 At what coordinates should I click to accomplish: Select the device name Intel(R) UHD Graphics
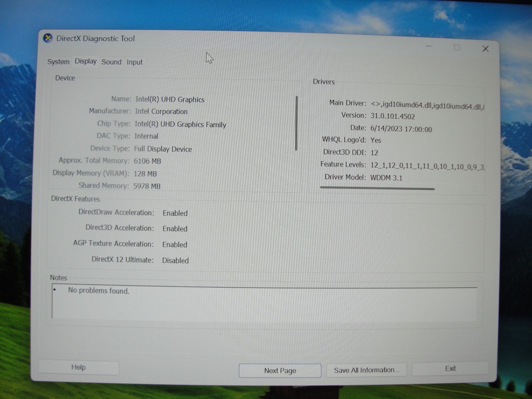pyautogui.click(x=170, y=99)
